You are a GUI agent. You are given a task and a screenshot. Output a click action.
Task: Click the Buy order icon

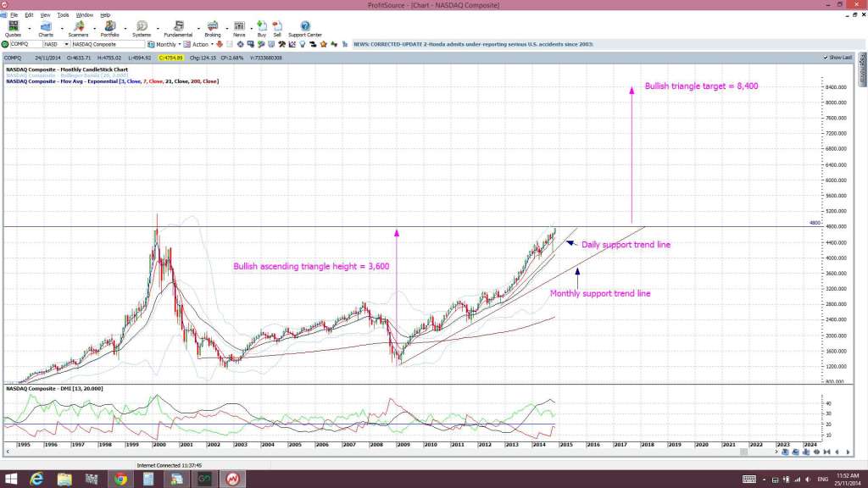[x=262, y=29]
